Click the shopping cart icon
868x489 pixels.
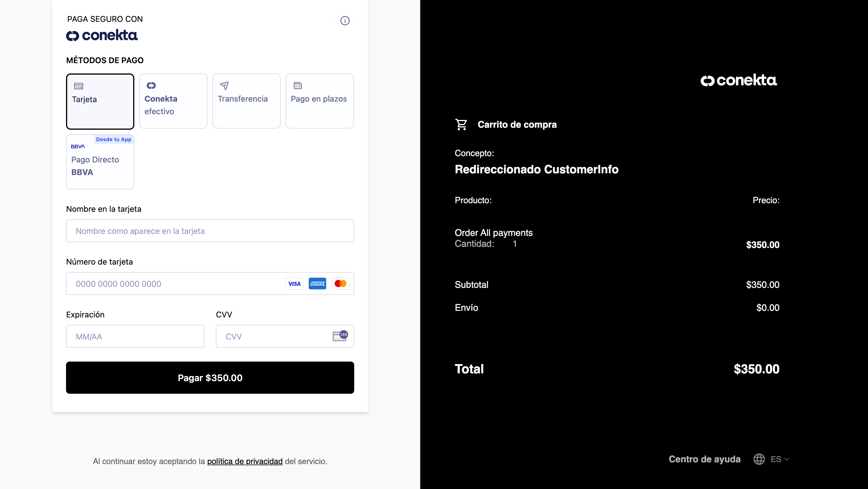[x=461, y=125]
